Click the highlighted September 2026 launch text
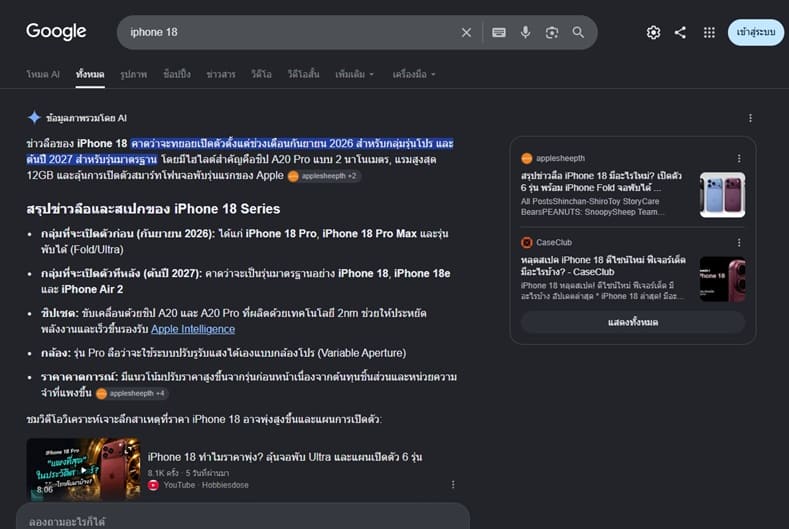Viewport: 789px width, 529px height. click(x=240, y=152)
